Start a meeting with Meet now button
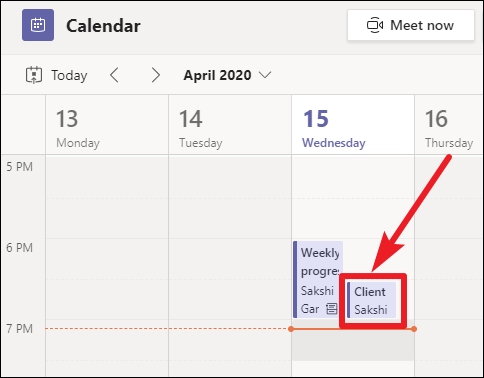This screenshot has height=378, width=484. tap(411, 25)
